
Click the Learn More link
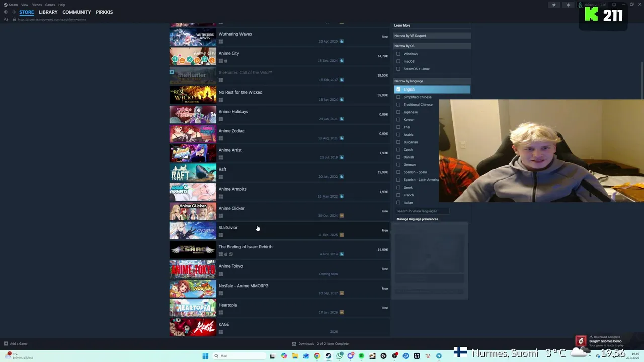(x=402, y=25)
